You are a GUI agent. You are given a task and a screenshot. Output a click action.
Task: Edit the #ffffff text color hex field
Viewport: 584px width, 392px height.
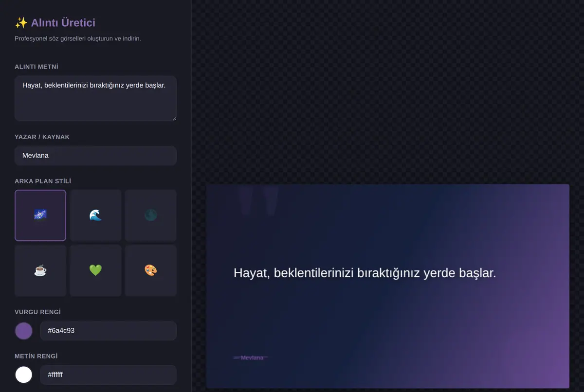(108, 375)
